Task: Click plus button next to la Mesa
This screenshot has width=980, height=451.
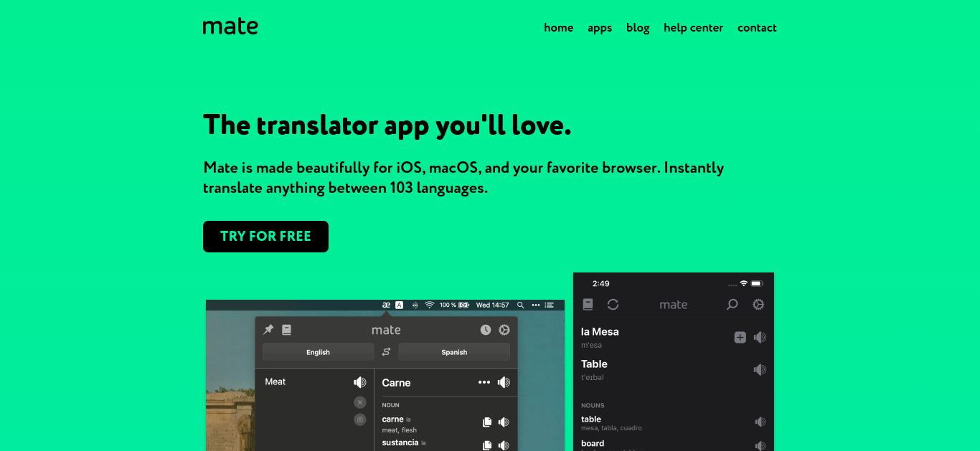Action: click(740, 337)
